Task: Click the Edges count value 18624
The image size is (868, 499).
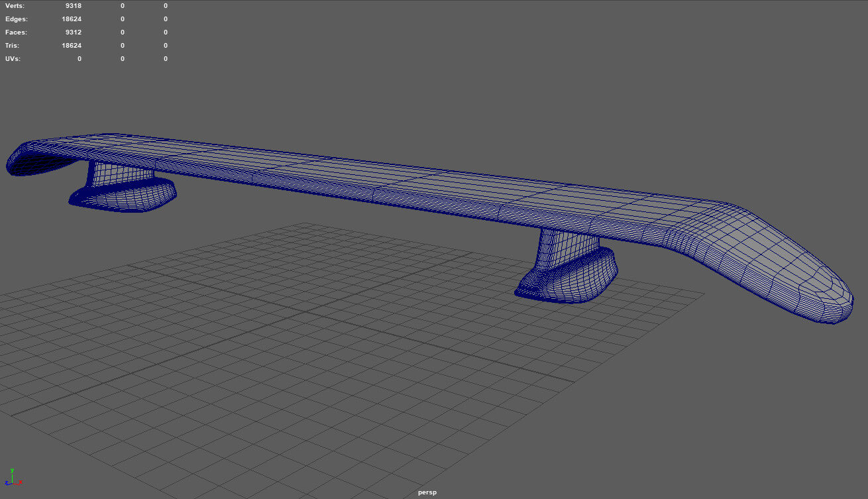Action: pyautogui.click(x=71, y=19)
